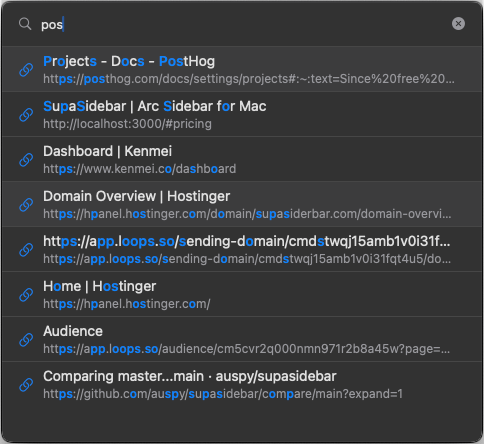Click link icon beside Audience result

point(26,340)
